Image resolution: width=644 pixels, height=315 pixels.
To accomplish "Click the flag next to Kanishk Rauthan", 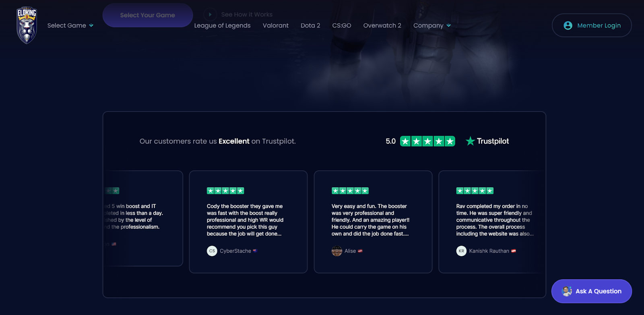I will [514, 251].
